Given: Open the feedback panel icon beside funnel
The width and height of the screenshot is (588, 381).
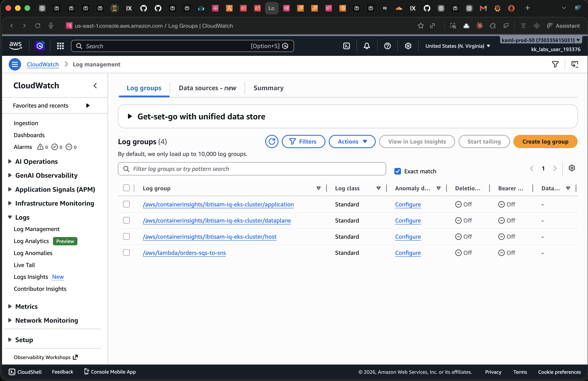Looking at the screenshot, I should point(575,64).
